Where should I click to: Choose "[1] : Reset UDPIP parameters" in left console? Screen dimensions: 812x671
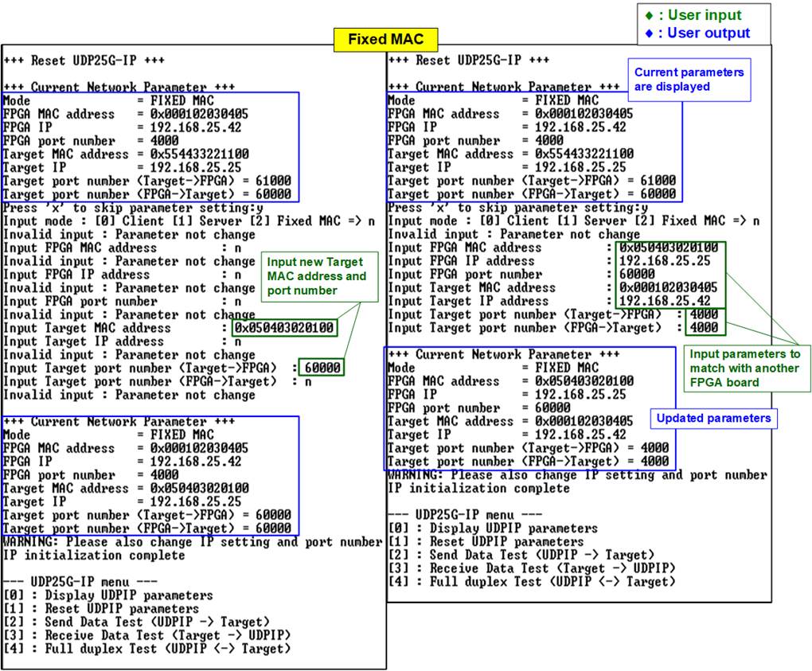[101, 609]
